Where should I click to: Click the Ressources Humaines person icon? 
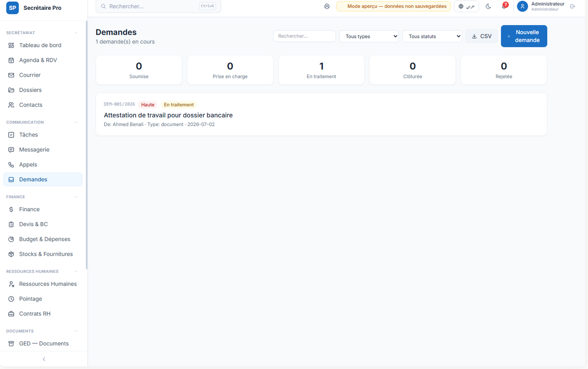click(11, 284)
